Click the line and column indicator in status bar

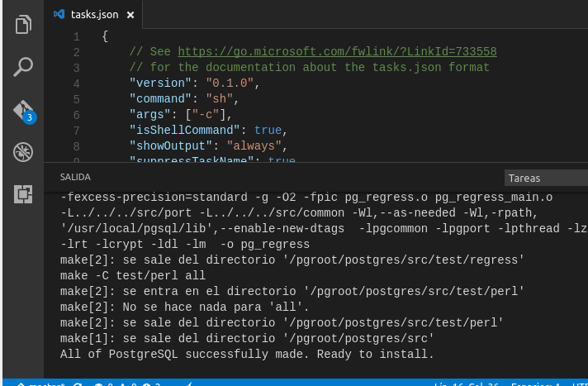[465, 384]
